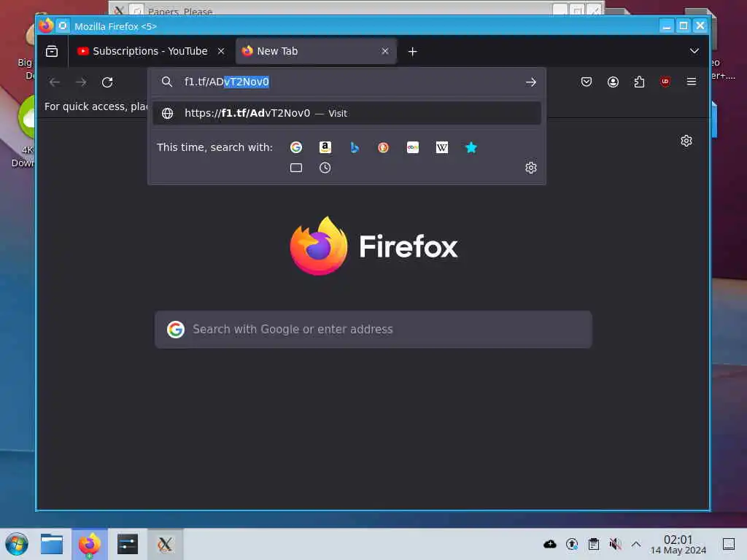Screen dimensions: 747x560
Task: Open Firefox account menu
Action: (613, 82)
